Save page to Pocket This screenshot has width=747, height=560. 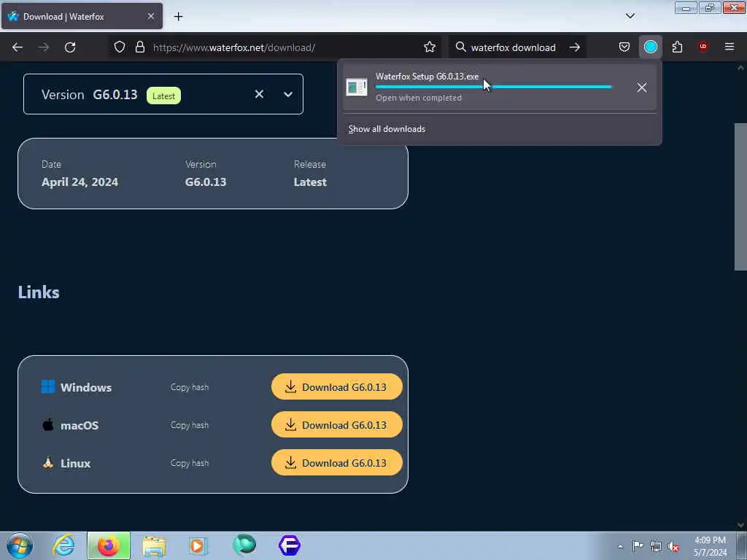[624, 47]
